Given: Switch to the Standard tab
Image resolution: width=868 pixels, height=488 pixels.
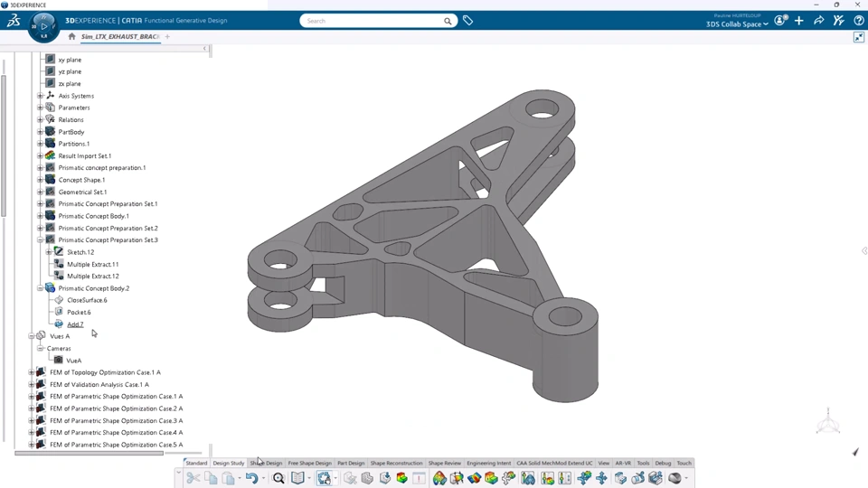Looking at the screenshot, I should [x=196, y=463].
